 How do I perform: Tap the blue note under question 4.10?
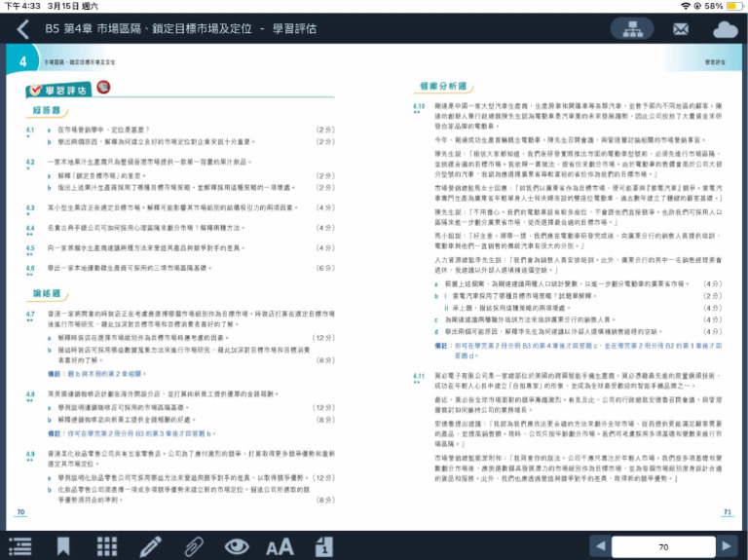coord(579,350)
